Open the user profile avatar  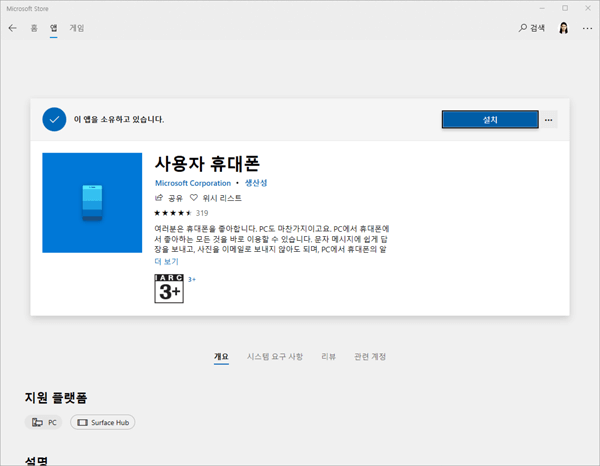[565, 28]
